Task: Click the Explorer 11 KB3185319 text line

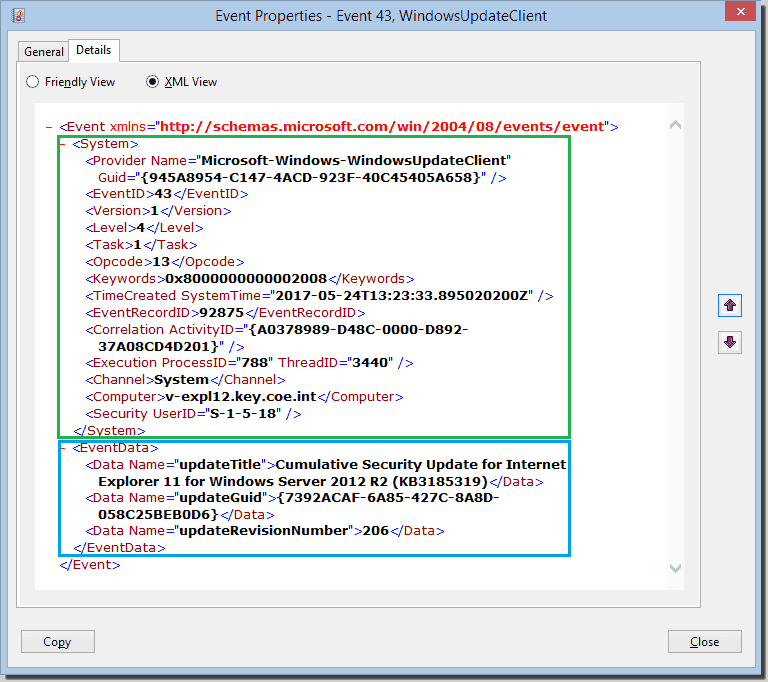Action: pyautogui.click(x=321, y=482)
